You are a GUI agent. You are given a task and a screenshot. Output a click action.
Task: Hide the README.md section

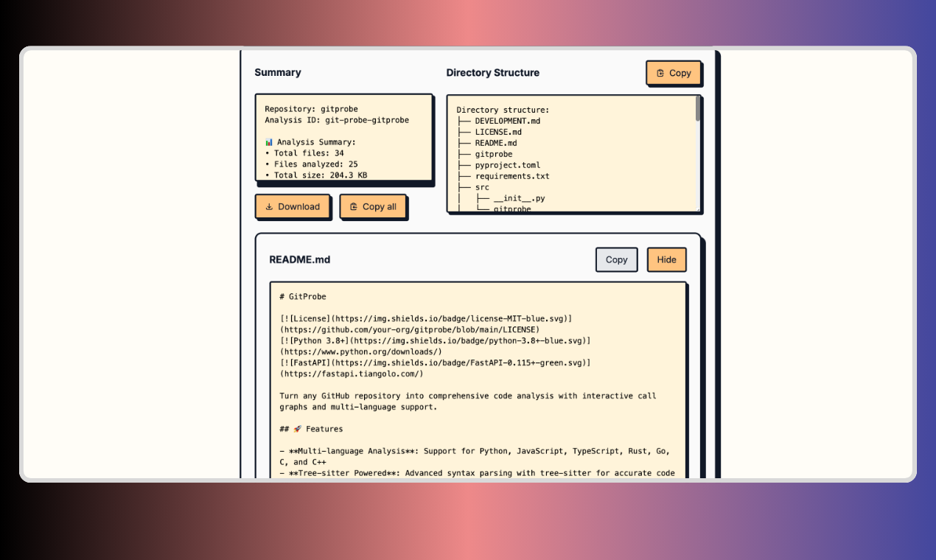(666, 259)
